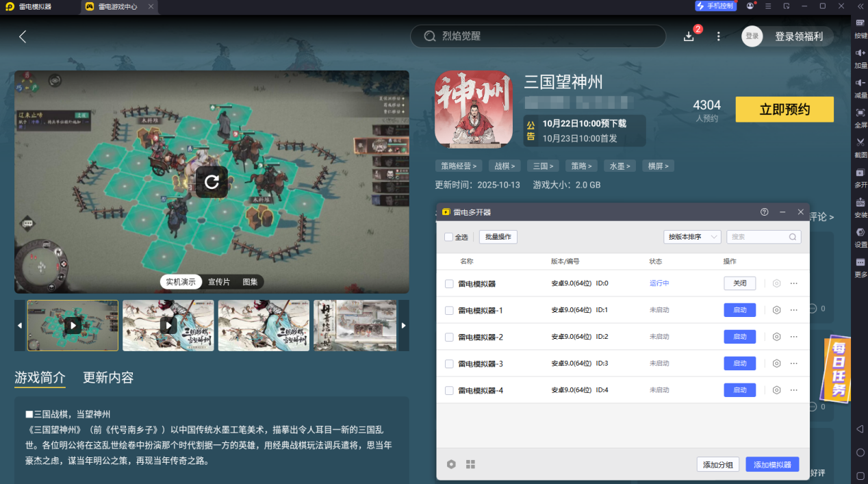The height and width of the screenshot is (484, 868).
Task: Click the Android home circle button
Action: (x=860, y=453)
